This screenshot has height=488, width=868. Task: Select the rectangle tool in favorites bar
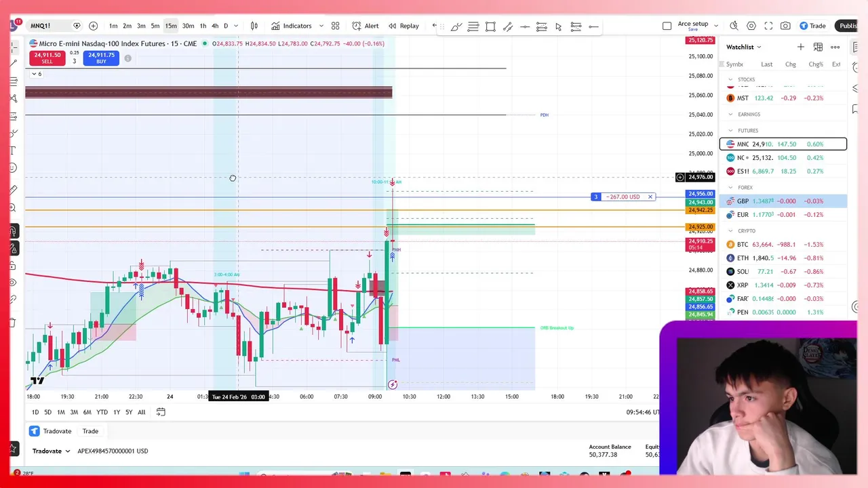pos(490,26)
